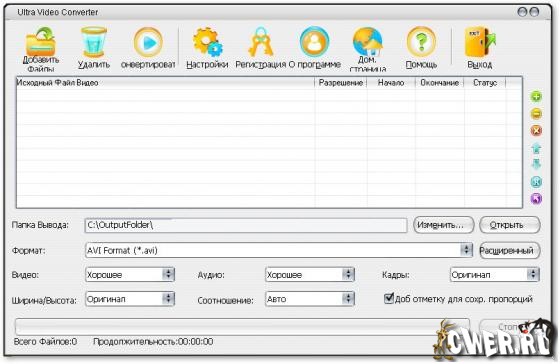Viewport: 560px width, 364px height.
Task: Open Настройки gear icon
Action: tap(207, 42)
